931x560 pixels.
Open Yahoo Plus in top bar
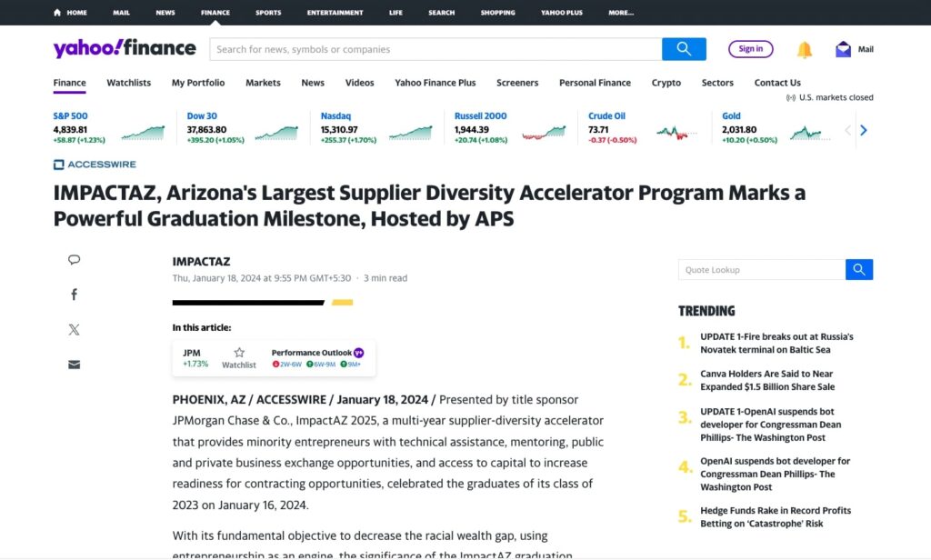pos(562,13)
